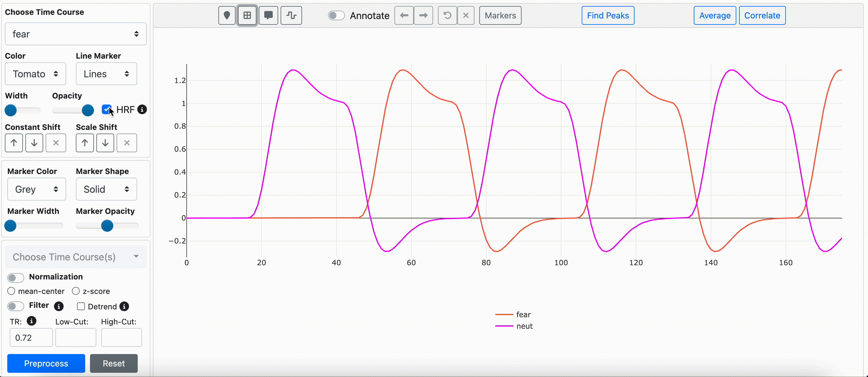Click the left arrow annotation button

(x=404, y=15)
